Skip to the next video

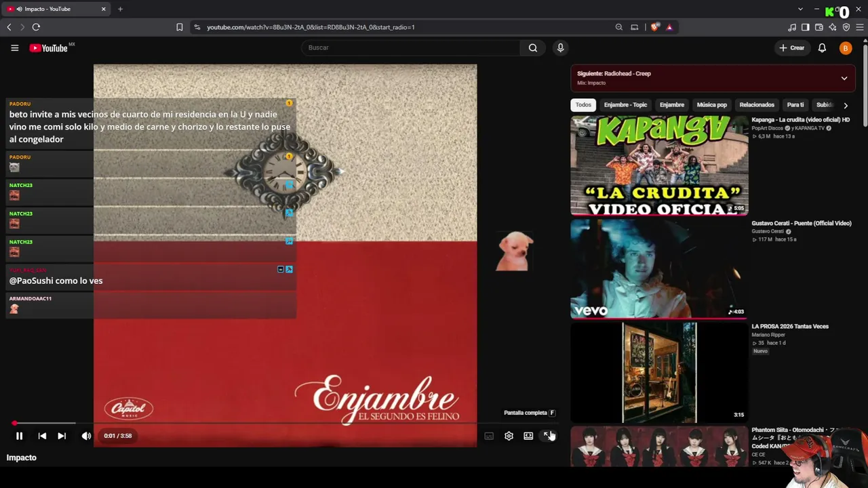pyautogui.click(x=62, y=436)
